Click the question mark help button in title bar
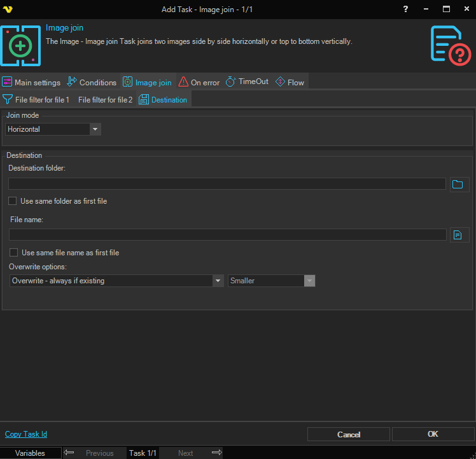476x459 pixels. tap(406, 9)
